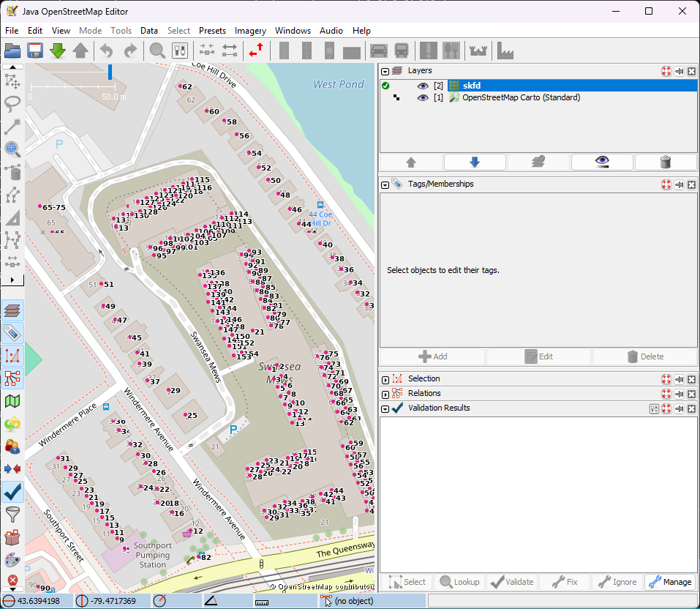The height and width of the screenshot is (609, 700).
Task: Open the preferences toolbar icon
Action: click(x=180, y=51)
